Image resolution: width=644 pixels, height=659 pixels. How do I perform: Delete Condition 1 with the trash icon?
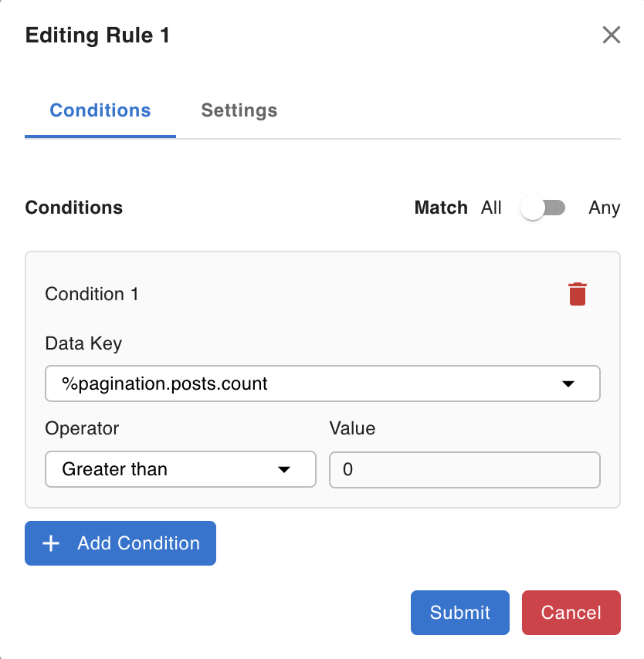pyautogui.click(x=578, y=294)
